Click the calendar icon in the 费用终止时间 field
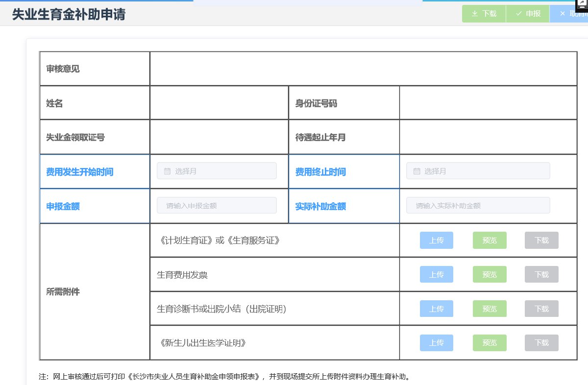This screenshot has width=588, height=385. (416, 171)
